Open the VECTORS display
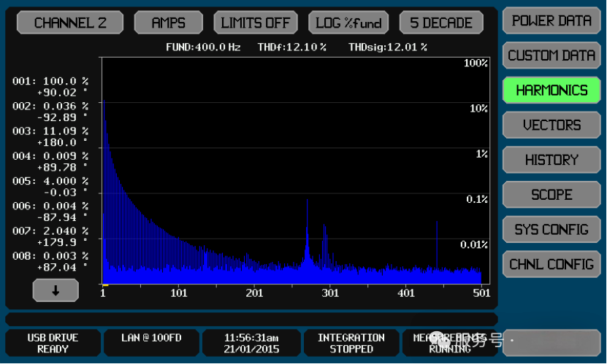This screenshot has width=607, height=364. tap(551, 125)
